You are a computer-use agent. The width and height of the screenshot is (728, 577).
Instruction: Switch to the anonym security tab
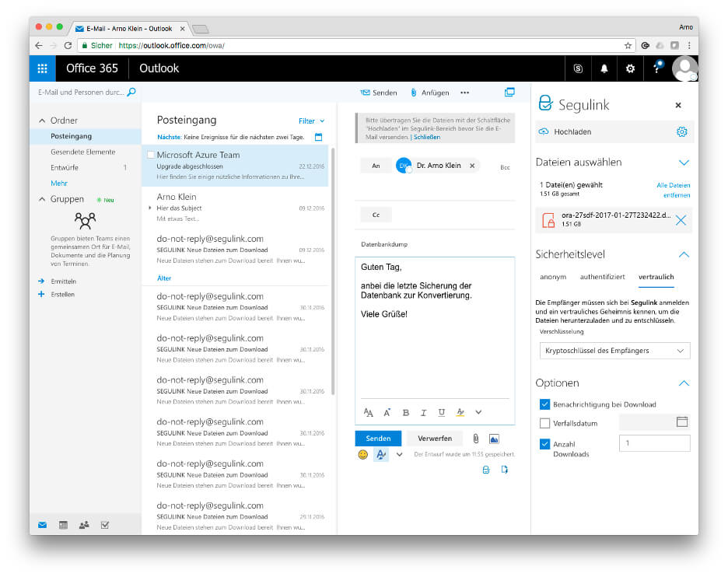[x=553, y=277]
